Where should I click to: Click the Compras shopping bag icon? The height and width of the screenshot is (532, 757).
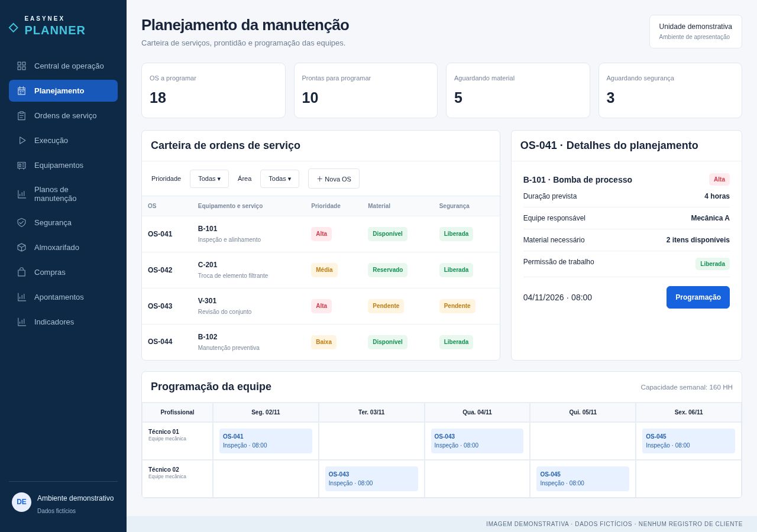pyautogui.click(x=21, y=273)
